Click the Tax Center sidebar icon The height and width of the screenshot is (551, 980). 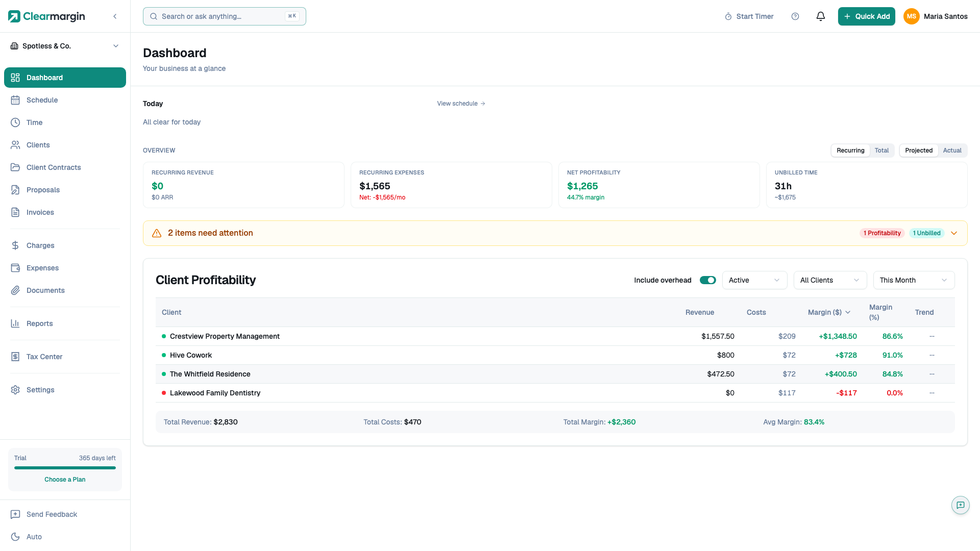click(x=15, y=357)
